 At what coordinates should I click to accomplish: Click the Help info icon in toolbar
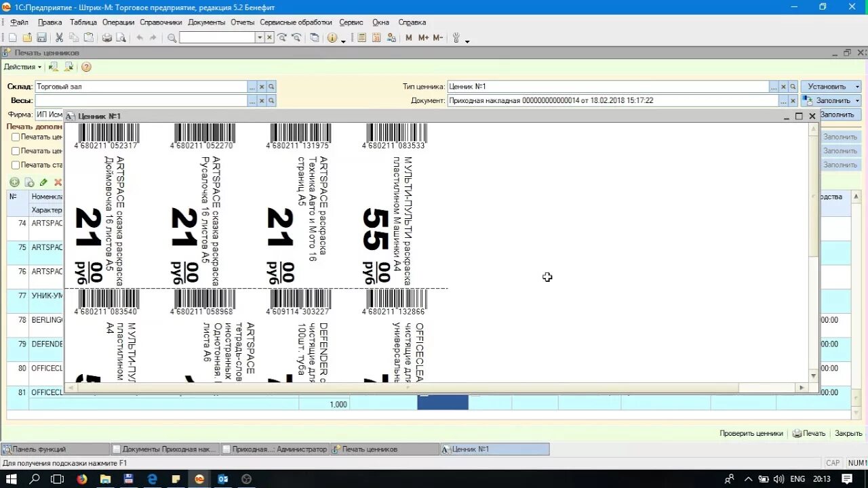332,38
